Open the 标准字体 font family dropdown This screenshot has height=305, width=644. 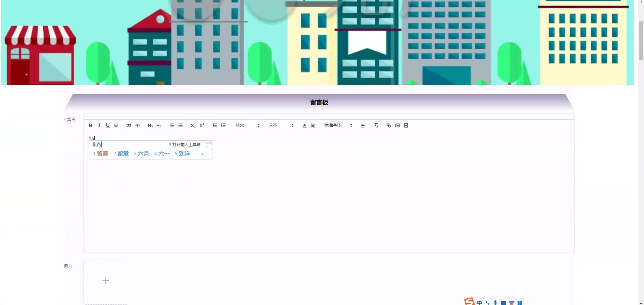(338, 125)
